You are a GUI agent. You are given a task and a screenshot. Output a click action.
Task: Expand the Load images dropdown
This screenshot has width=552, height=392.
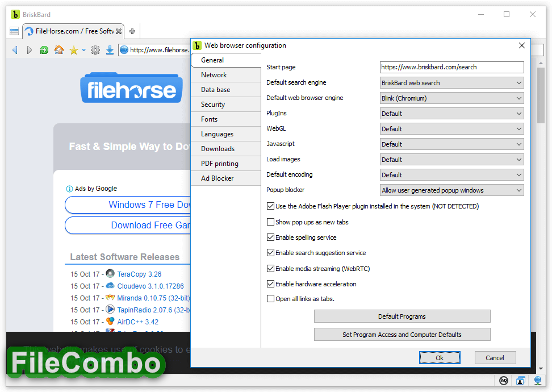[451, 160]
